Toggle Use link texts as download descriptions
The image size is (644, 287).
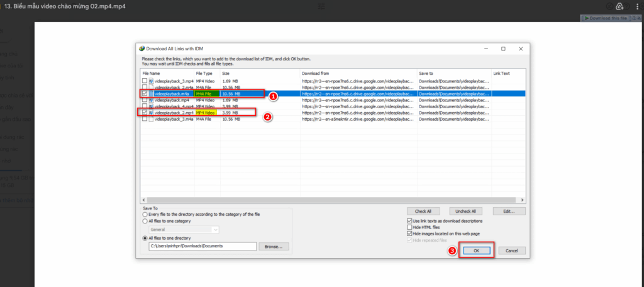409,221
